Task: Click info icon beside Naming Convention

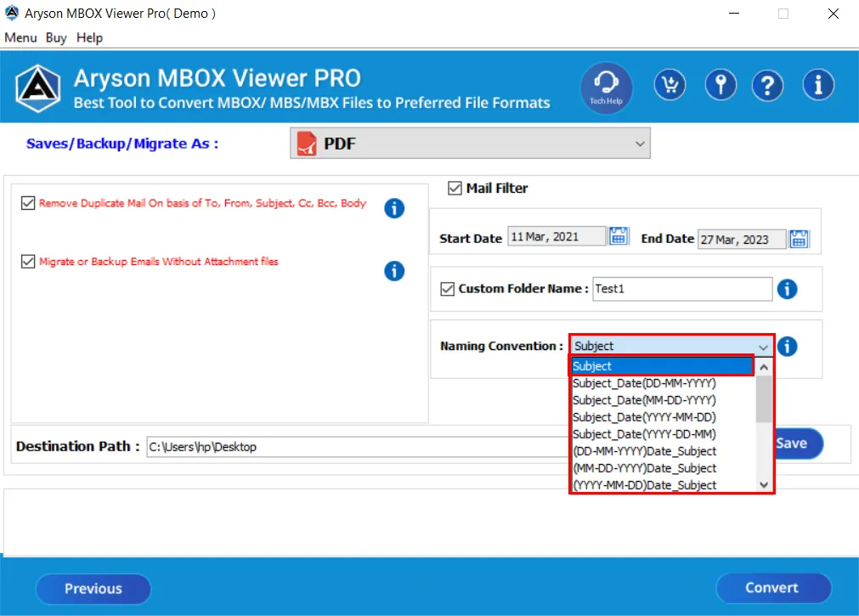Action: [x=788, y=347]
